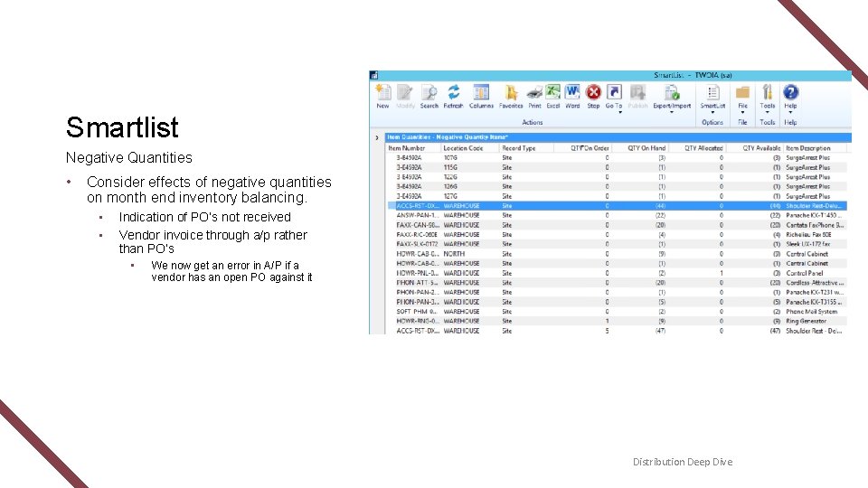Click the Phone Mail System description cell
Screen dimensions: 868x488
coord(812,312)
